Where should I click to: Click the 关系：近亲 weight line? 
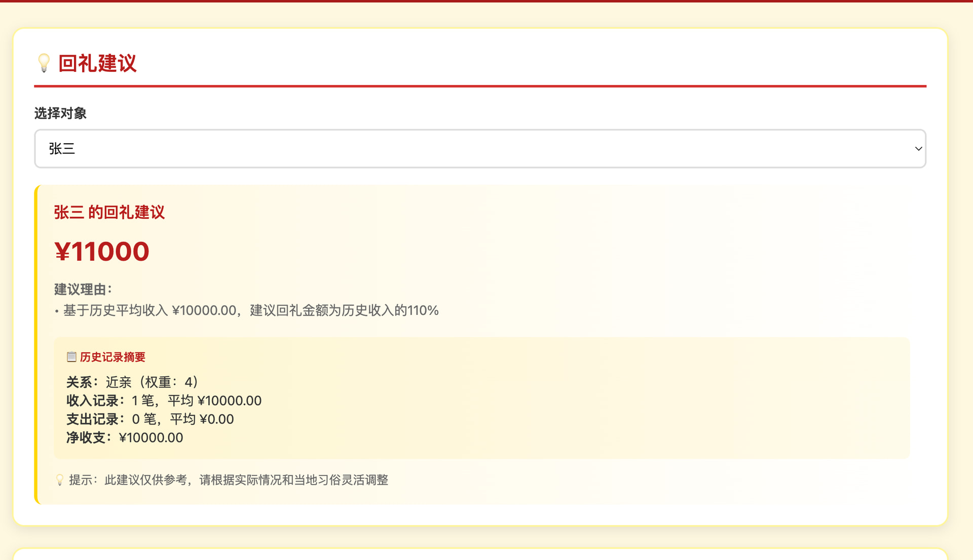pos(132,382)
